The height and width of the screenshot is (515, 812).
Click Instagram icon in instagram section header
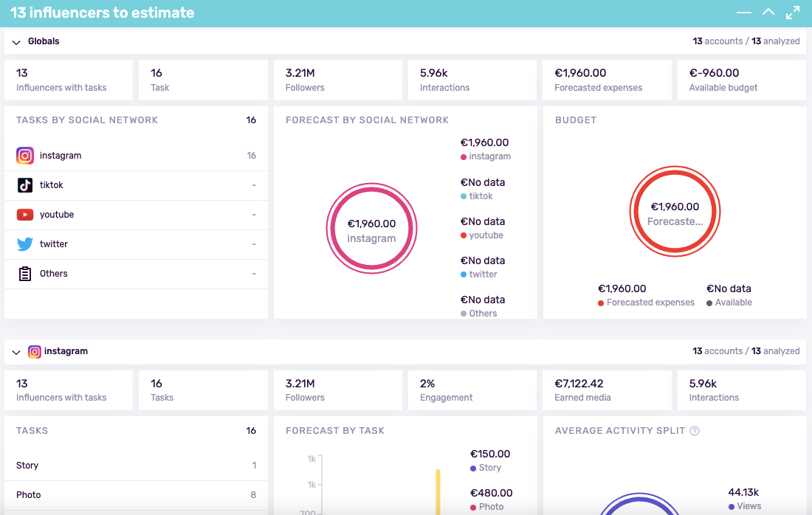(x=35, y=352)
